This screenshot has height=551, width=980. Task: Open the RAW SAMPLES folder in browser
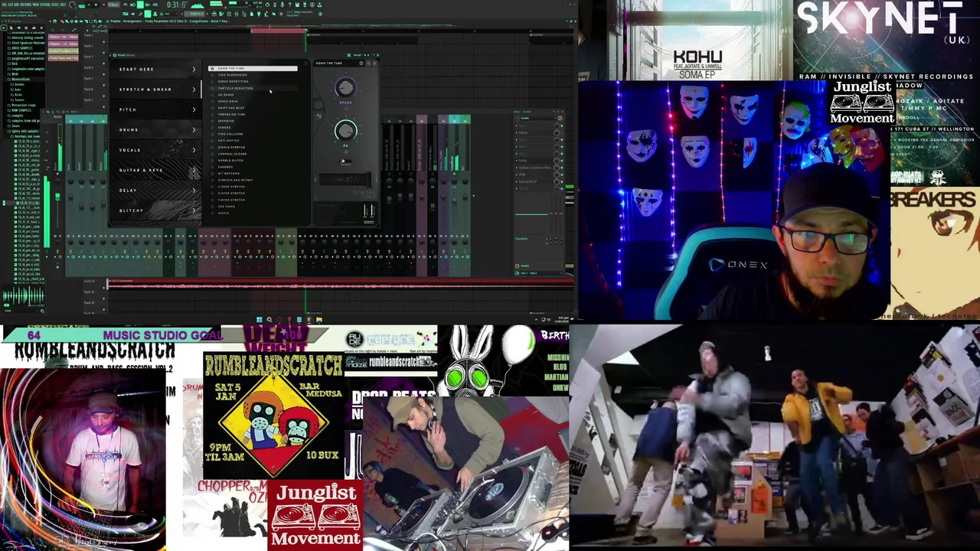click(19, 110)
